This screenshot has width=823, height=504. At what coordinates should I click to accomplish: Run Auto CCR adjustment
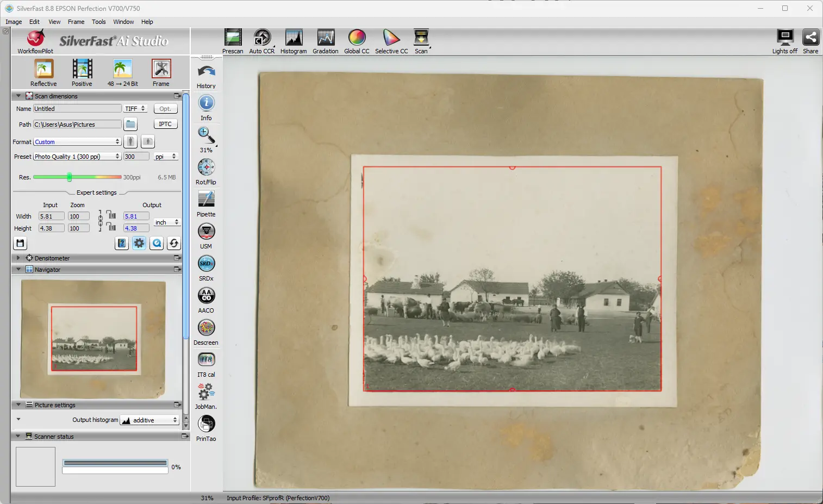(262, 38)
